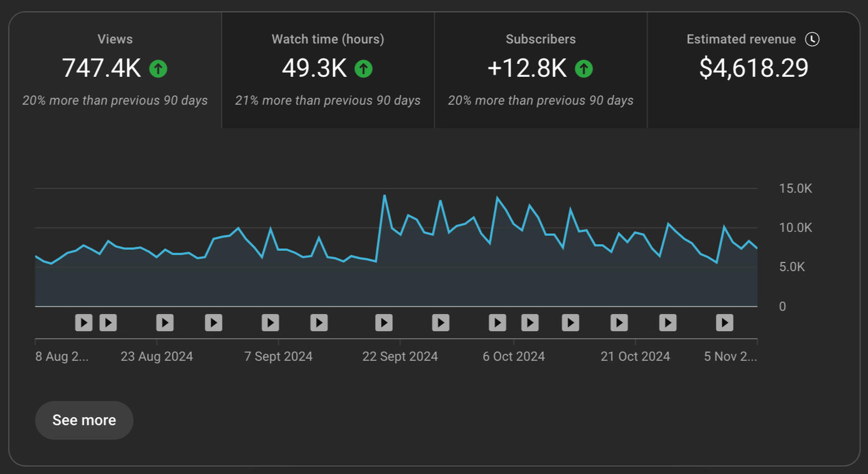This screenshot has height=474, width=868.
Task: Click the green up arrow beside +12.8K
Action: click(583, 69)
